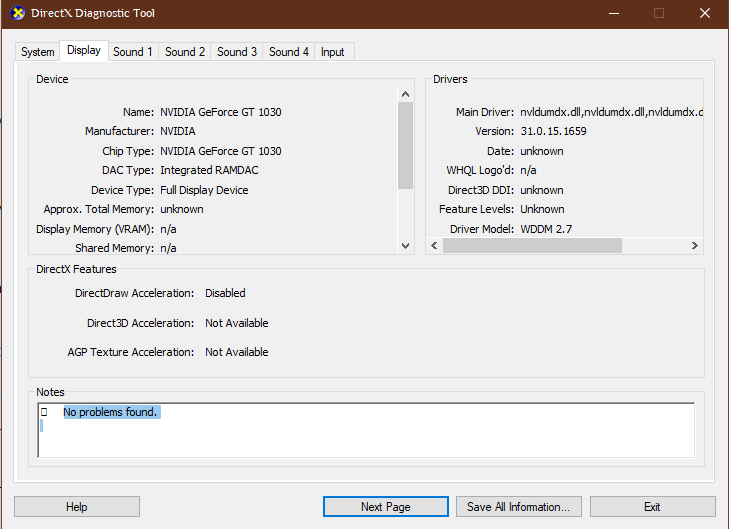This screenshot has height=529, width=729.
Task: Click the 'DirectDraw Acceleration:' label
Action: point(134,293)
